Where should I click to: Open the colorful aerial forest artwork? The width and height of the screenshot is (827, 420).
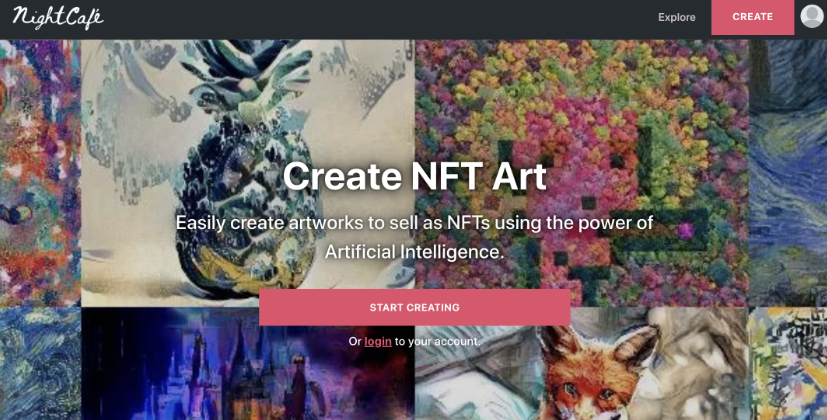pyautogui.click(x=582, y=173)
